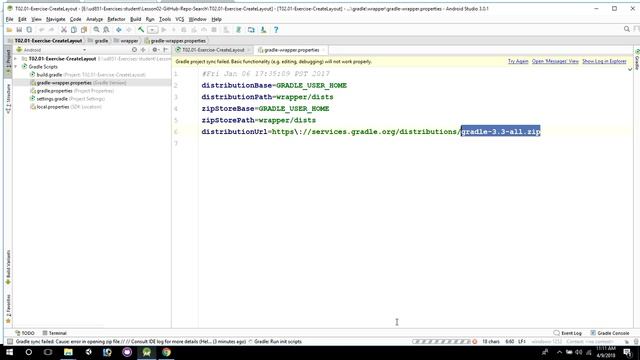640x360 pixels.
Task: Click Open 'Messages' View link
Action: pyautogui.click(x=555, y=61)
